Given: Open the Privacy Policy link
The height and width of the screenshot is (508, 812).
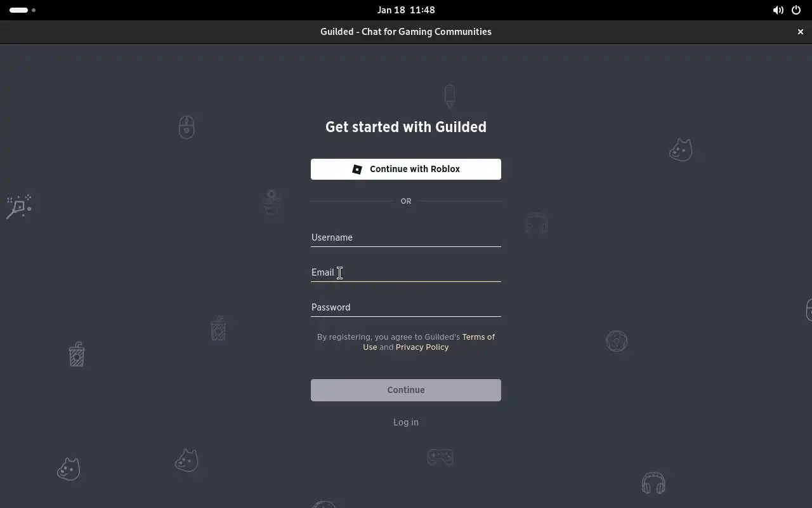Looking at the screenshot, I should (422, 347).
